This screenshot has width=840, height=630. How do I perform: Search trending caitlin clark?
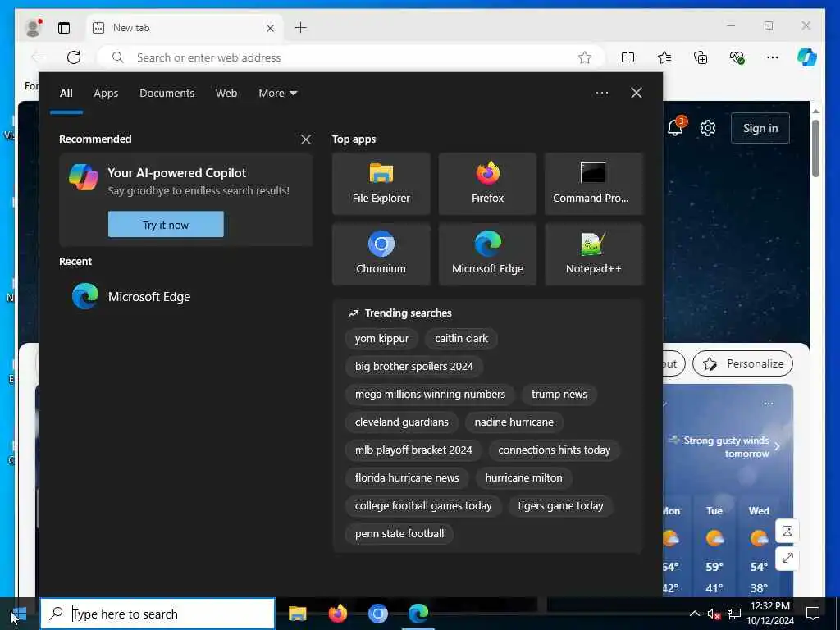coord(461,339)
